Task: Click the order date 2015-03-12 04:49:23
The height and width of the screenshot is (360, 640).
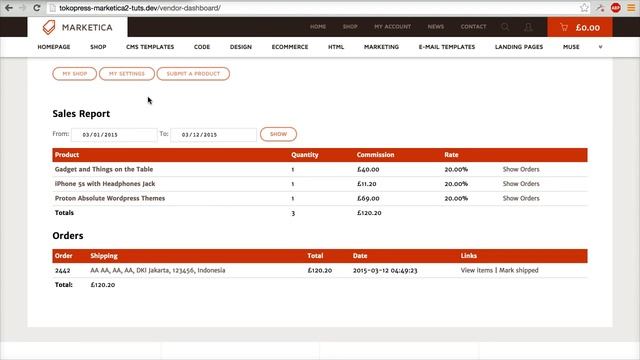Action: tap(385, 271)
